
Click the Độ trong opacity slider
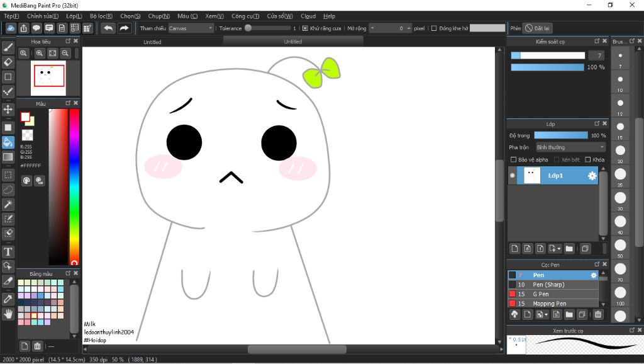tap(561, 135)
